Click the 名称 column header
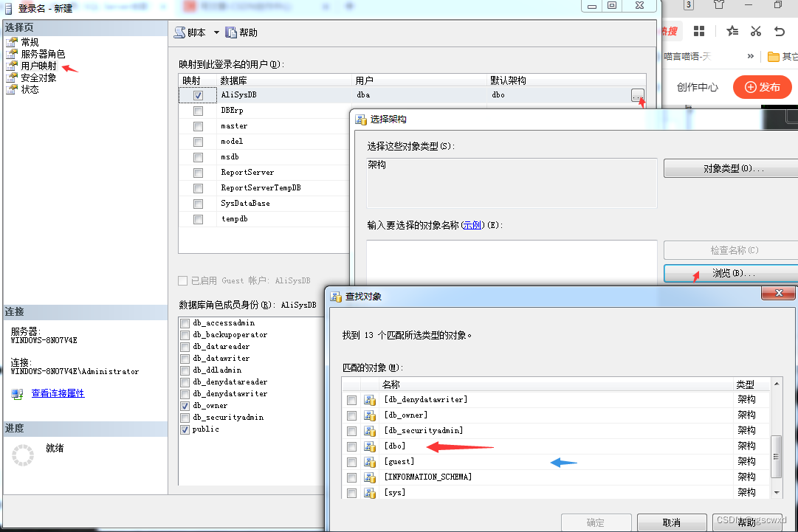 556,384
